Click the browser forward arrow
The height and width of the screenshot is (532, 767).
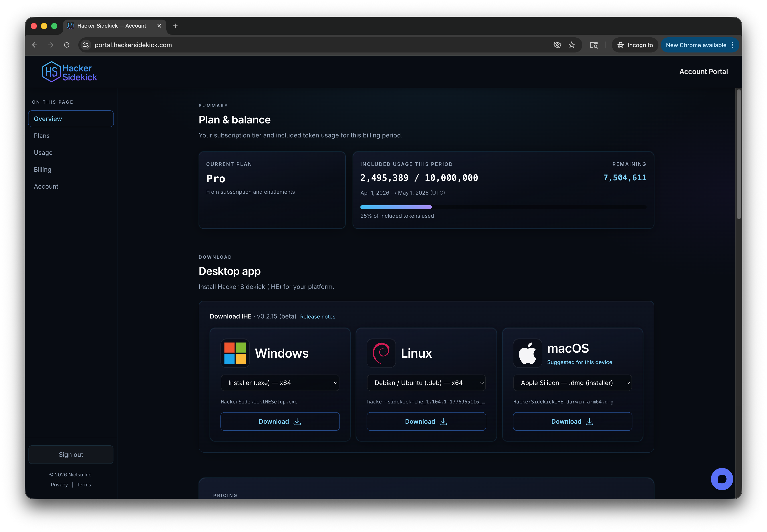tap(51, 45)
